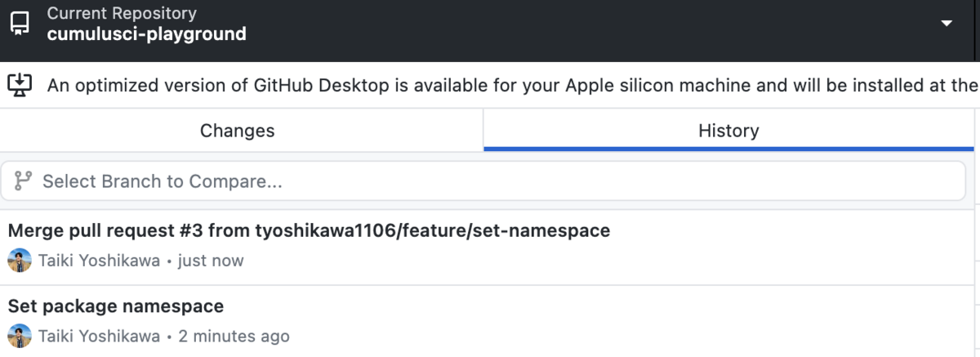The width and height of the screenshot is (980, 357).
Task: Click avatar on the merge pull request commit
Action: pos(20,261)
